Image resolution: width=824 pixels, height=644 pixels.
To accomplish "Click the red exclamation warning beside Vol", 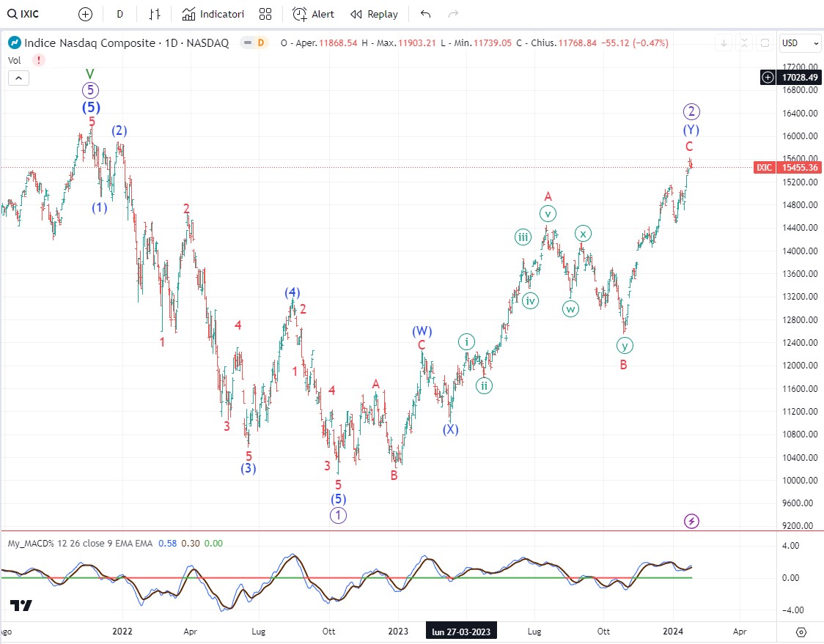I will (x=38, y=60).
